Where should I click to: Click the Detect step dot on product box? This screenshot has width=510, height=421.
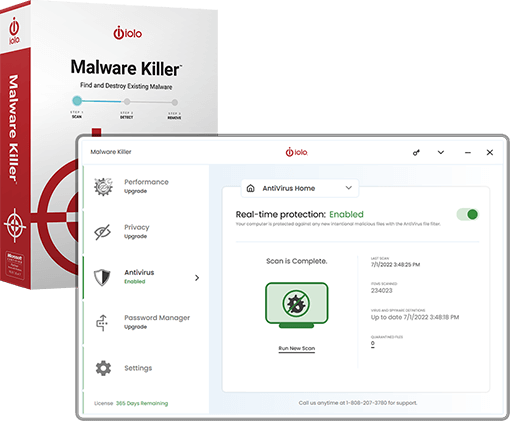point(127,101)
